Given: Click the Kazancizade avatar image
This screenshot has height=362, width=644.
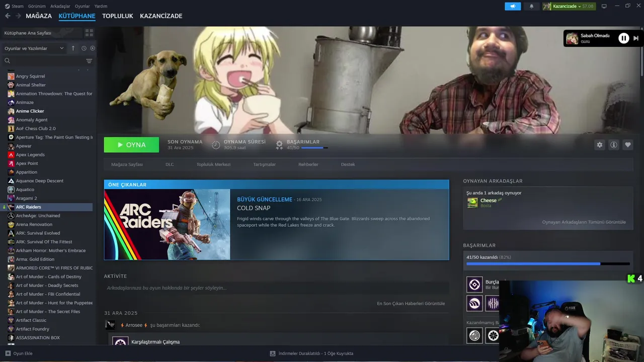Looking at the screenshot, I should pos(547,6).
